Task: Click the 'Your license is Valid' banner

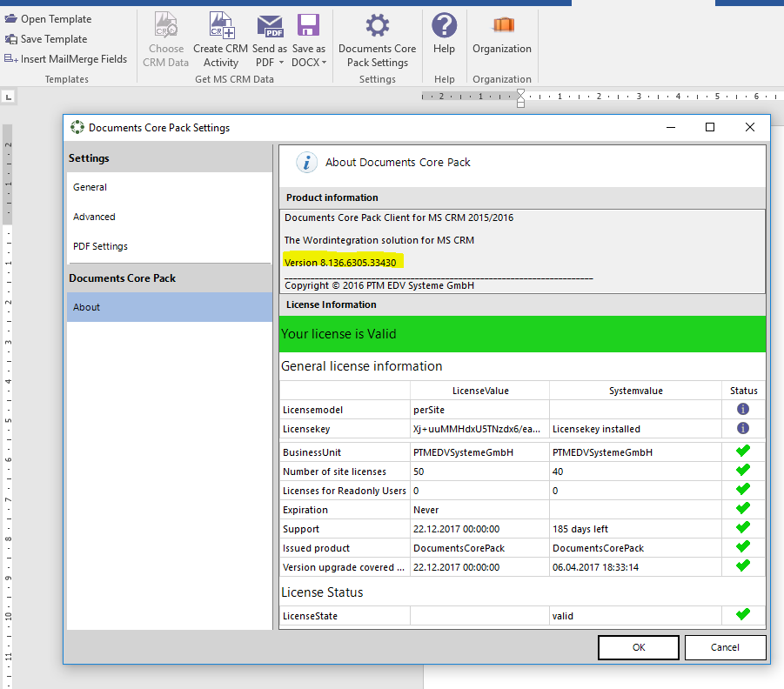Action: tap(522, 334)
